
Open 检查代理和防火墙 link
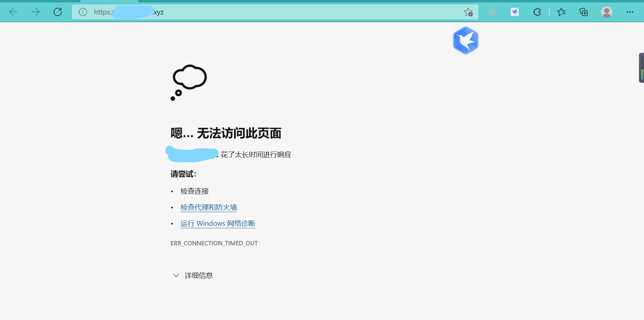[x=209, y=207]
